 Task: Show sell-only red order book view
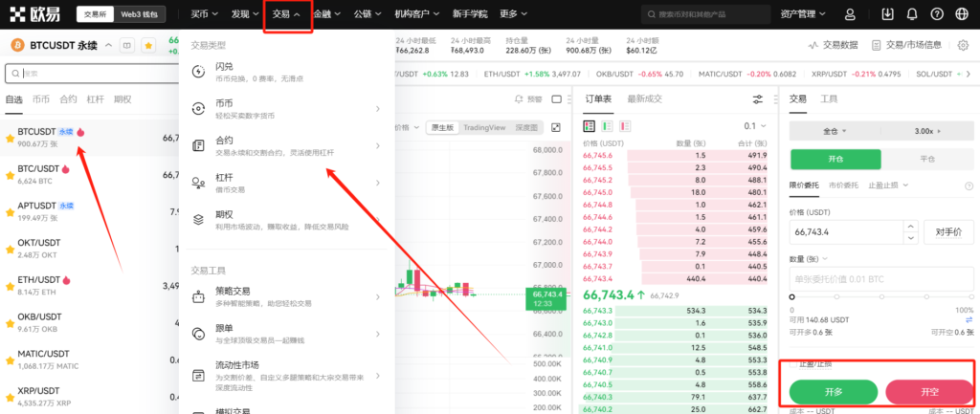(625, 126)
